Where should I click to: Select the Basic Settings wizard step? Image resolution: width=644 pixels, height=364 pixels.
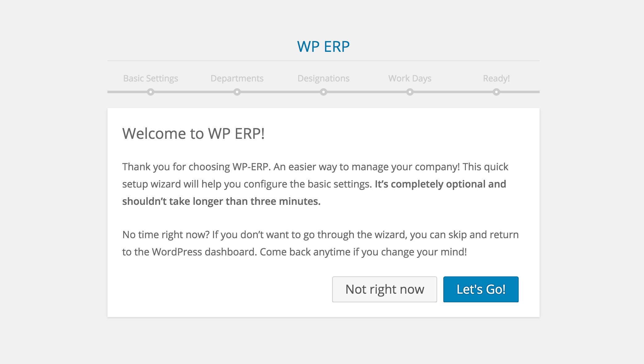coord(151,79)
